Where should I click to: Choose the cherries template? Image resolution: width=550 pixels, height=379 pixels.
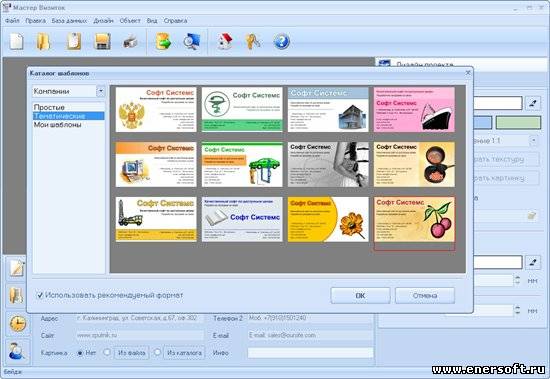(414, 219)
